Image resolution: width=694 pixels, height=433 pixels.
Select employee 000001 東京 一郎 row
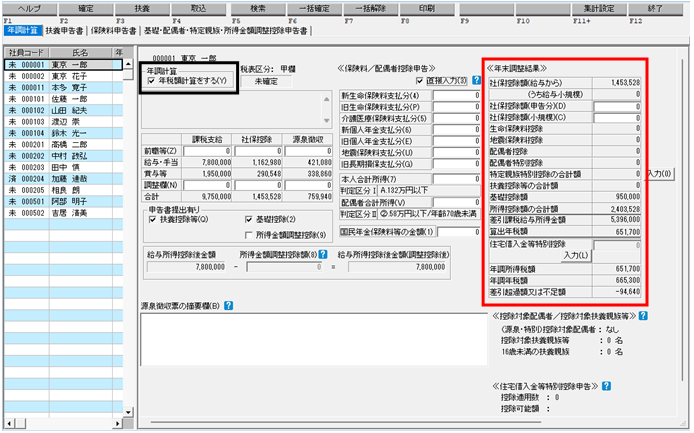pos(63,65)
